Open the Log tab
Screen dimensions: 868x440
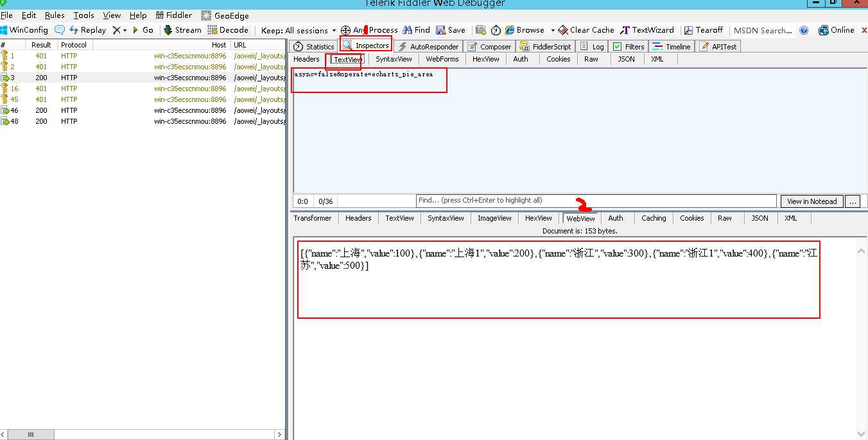click(x=592, y=46)
